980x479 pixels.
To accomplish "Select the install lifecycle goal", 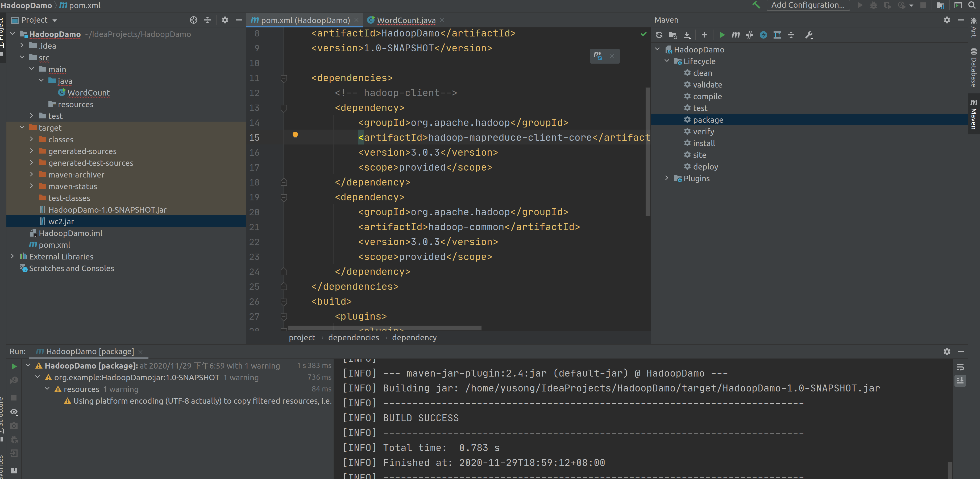I will click(809, 143).
